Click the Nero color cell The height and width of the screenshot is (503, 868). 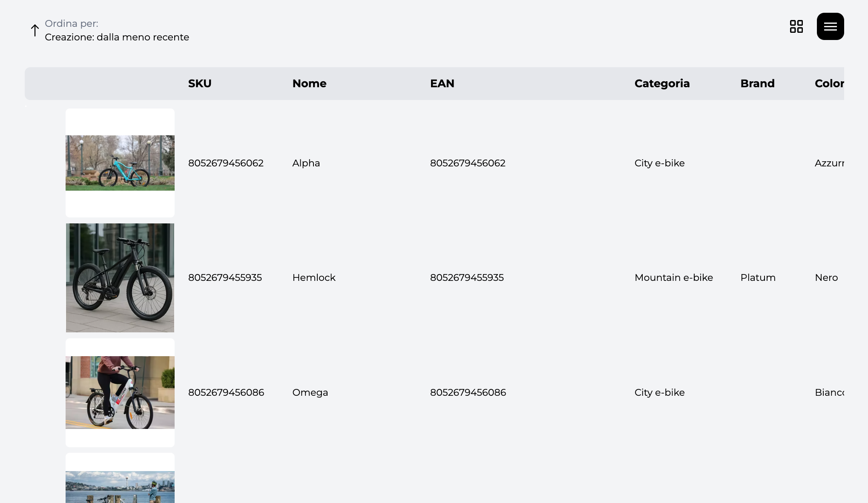(826, 277)
